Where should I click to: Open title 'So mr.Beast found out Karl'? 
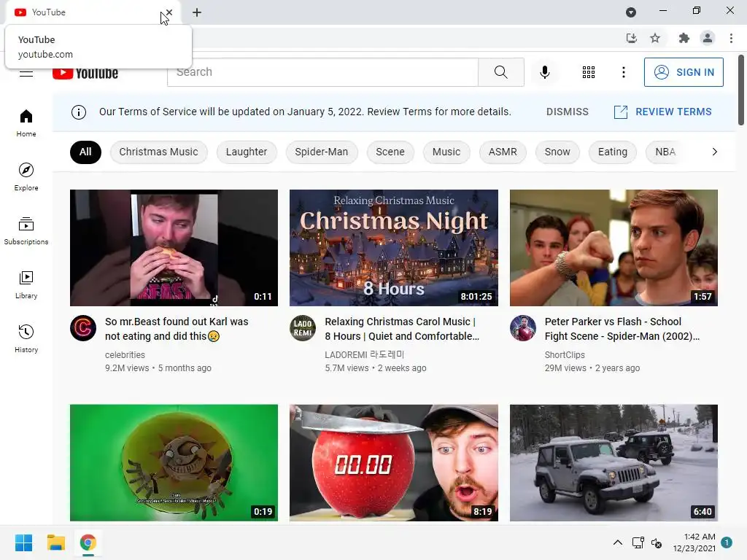(177, 329)
